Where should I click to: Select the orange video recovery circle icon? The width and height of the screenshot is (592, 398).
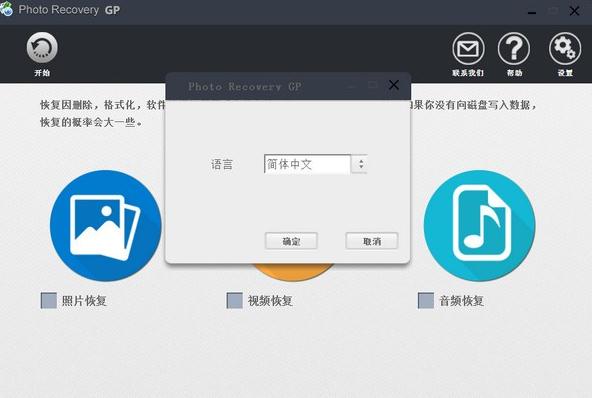pos(293,272)
